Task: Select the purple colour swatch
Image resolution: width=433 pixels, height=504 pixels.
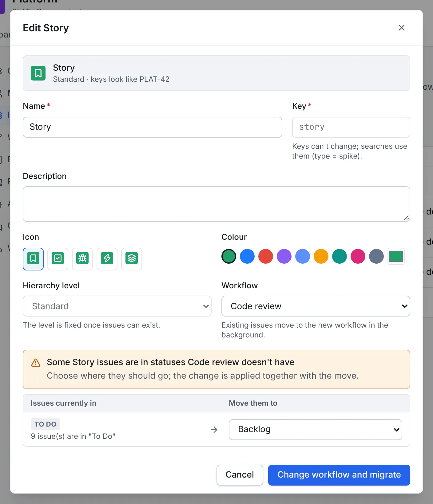Action: pyautogui.click(x=284, y=256)
